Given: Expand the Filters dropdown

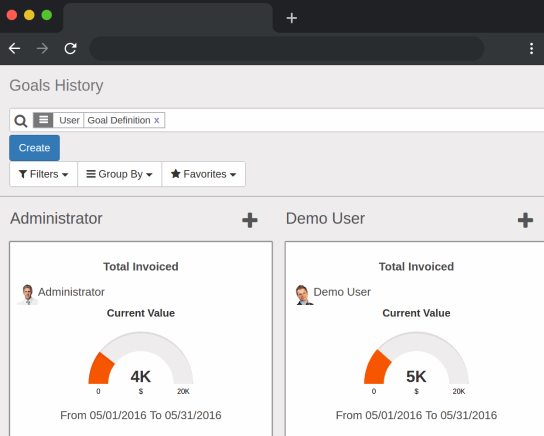Looking at the screenshot, I should point(43,174).
